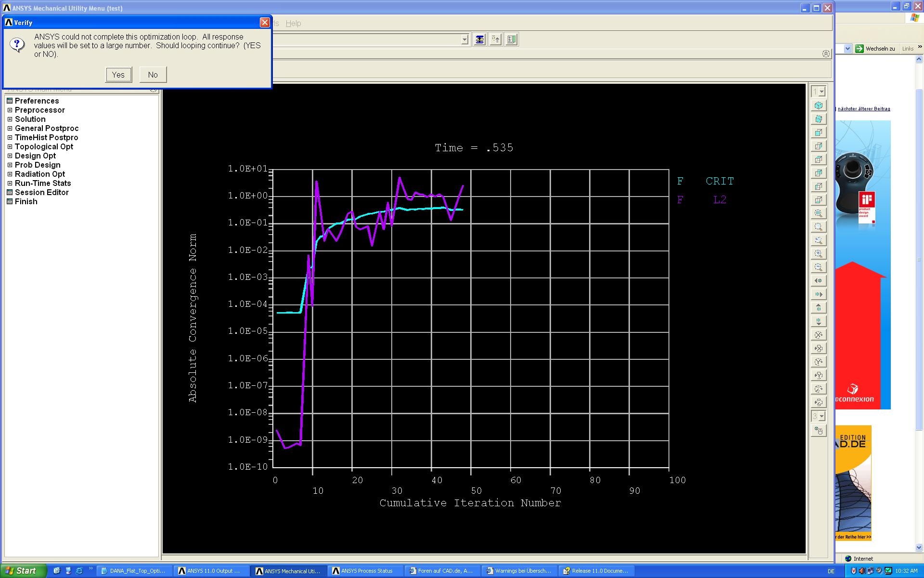Click the Raise Hidden windows toolbar icon
The width and height of the screenshot is (924, 578).
479,39
